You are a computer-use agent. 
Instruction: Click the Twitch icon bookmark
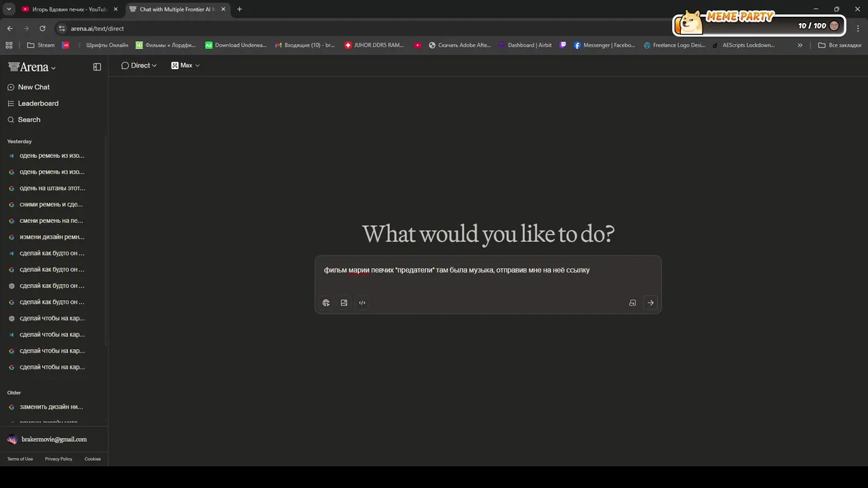[x=563, y=45]
